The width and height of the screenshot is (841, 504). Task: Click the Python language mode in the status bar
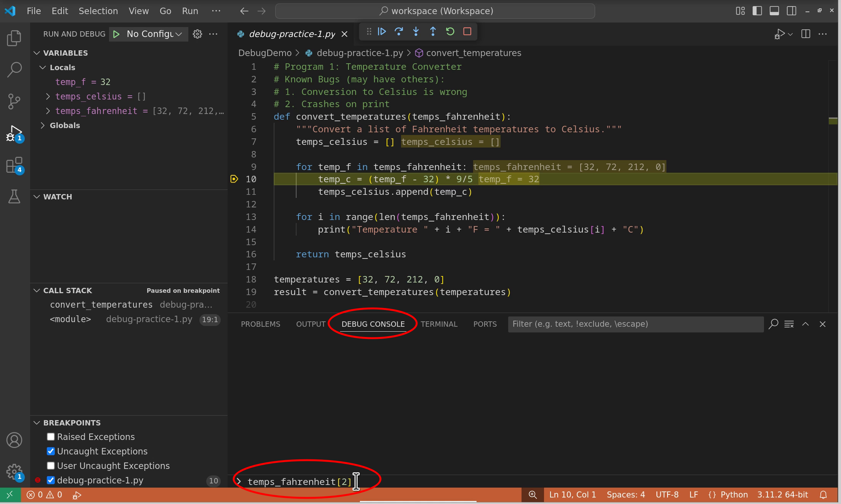tap(734, 494)
